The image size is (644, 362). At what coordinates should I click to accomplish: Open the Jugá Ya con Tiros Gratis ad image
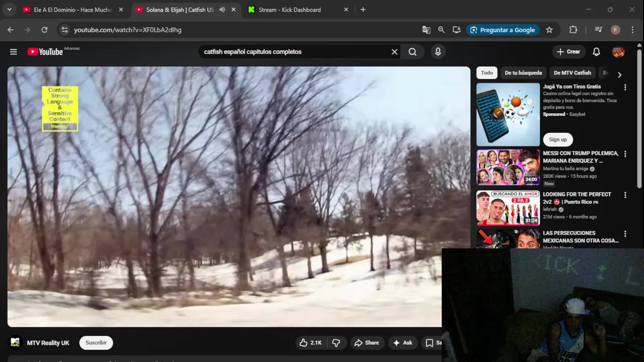508,115
